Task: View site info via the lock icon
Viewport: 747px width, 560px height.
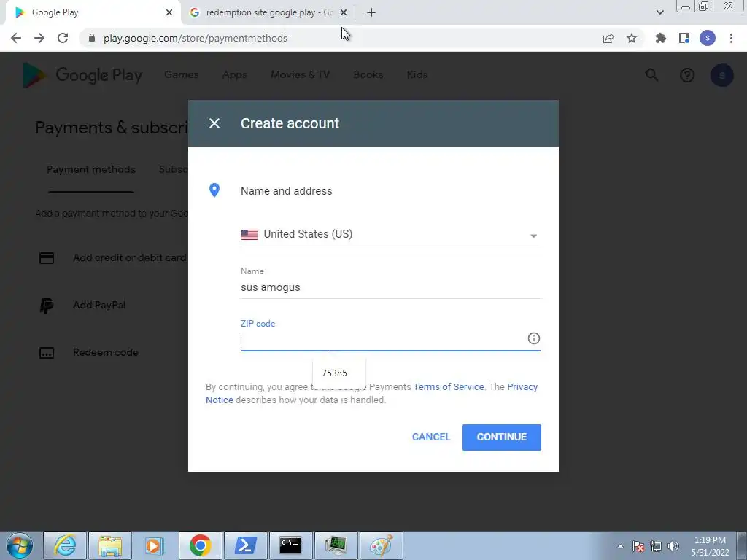Action: point(92,38)
